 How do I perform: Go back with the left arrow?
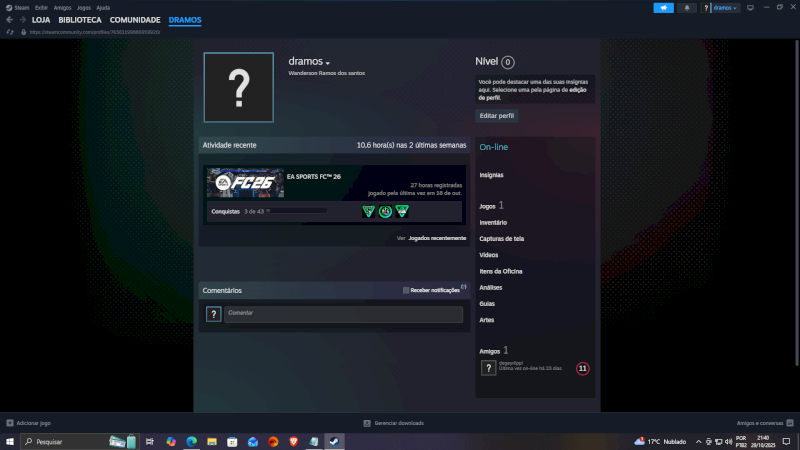pyautogui.click(x=10, y=20)
